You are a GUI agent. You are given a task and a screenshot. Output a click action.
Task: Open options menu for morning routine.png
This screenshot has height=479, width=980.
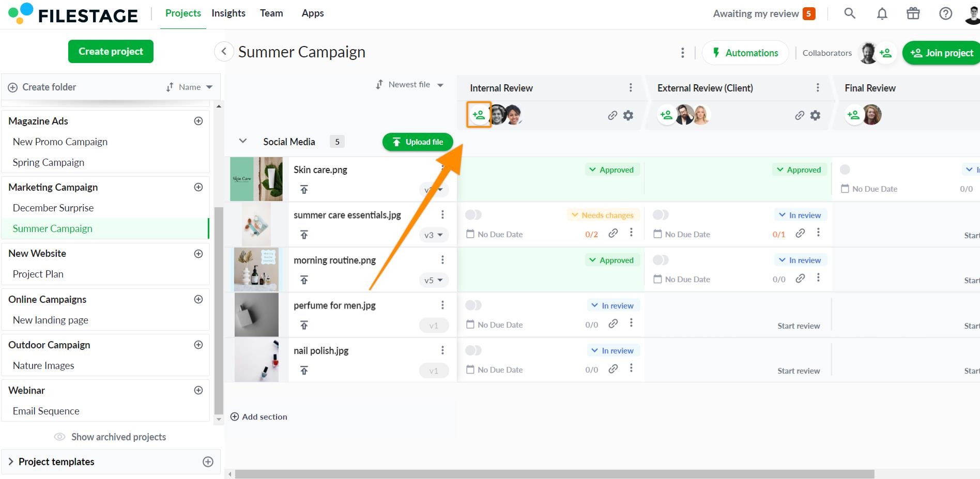(x=442, y=260)
